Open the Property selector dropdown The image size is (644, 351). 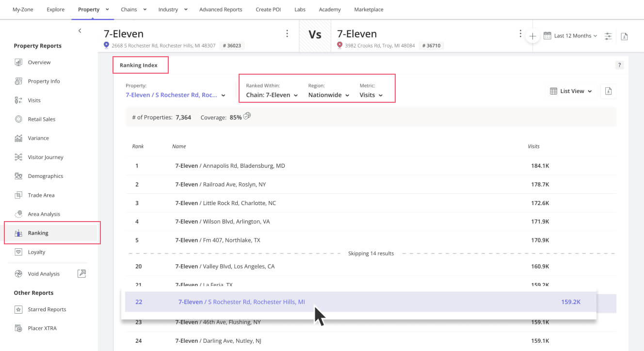(x=176, y=95)
